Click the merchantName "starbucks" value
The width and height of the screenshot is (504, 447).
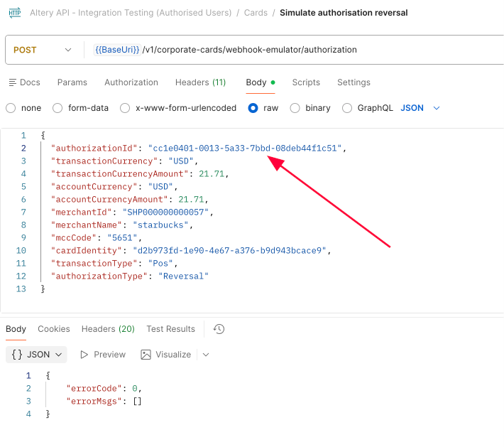(x=160, y=225)
